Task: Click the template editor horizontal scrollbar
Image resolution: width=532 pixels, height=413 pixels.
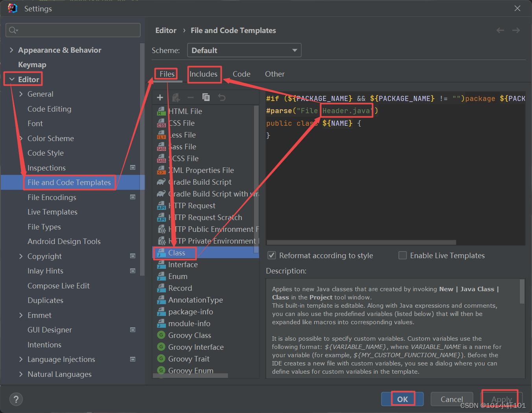Action: click(361, 242)
